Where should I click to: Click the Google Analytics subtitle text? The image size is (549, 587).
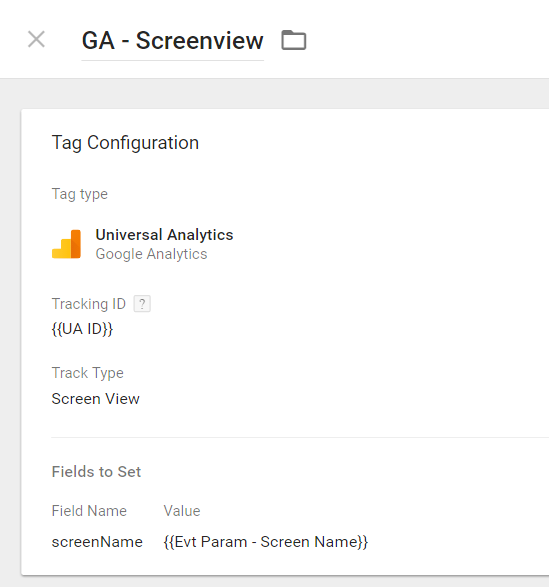(151, 254)
